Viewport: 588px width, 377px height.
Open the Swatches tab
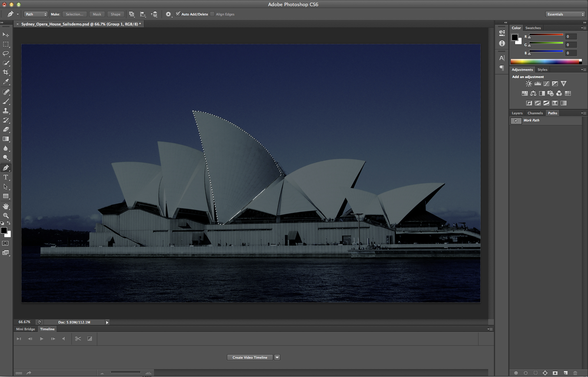point(533,28)
